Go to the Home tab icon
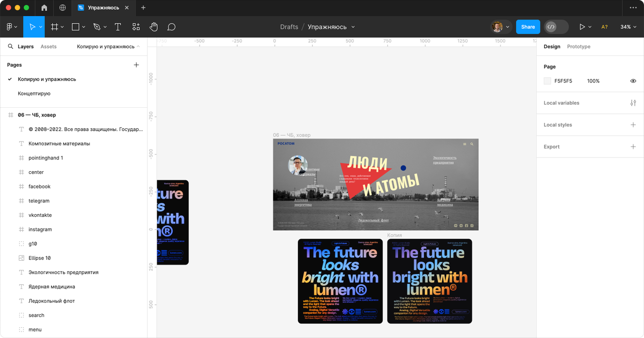The image size is (644, 338). (x=44, y=8)
